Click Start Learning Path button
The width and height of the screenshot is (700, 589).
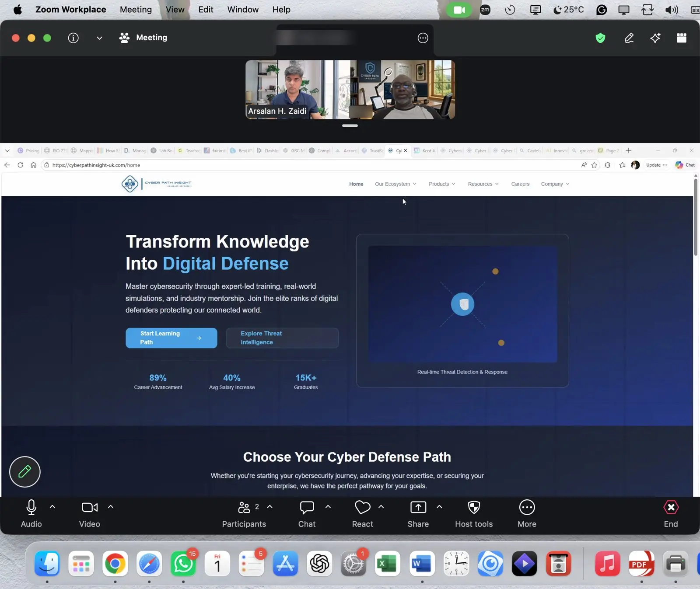171,338
